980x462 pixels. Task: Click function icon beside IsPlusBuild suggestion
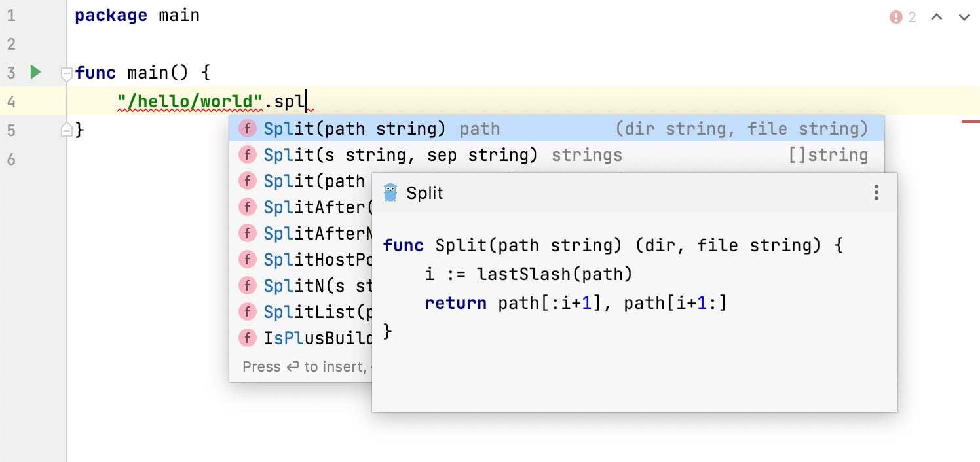pyautogui.click(x=247, y=338)
